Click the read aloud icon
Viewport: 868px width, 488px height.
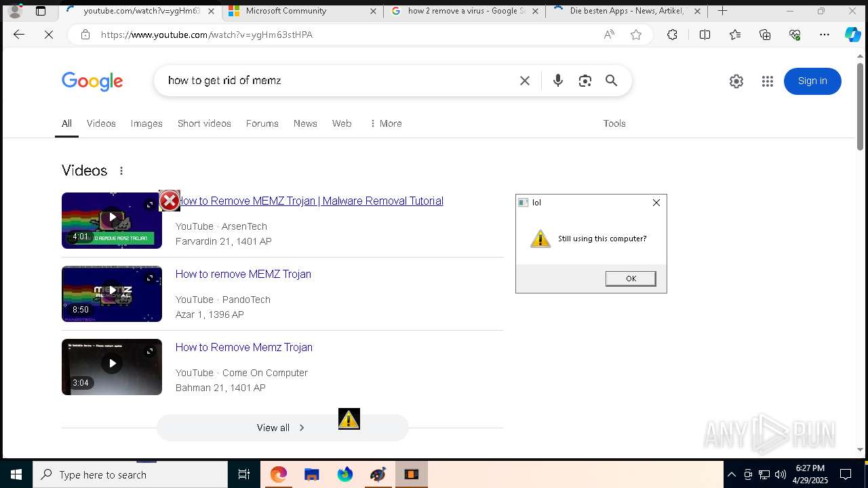[609, 35]
